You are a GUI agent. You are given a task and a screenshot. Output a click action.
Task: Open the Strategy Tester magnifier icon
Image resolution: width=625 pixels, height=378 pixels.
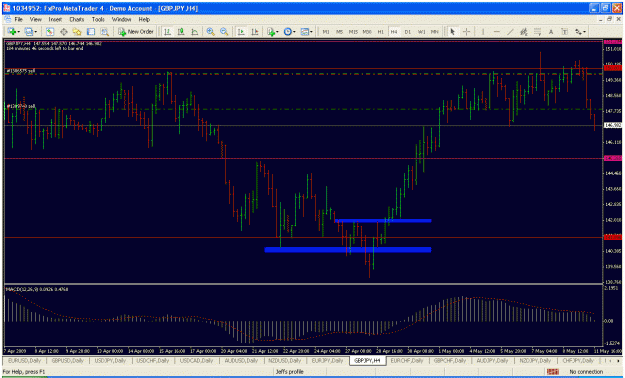(x=104, y=32)
